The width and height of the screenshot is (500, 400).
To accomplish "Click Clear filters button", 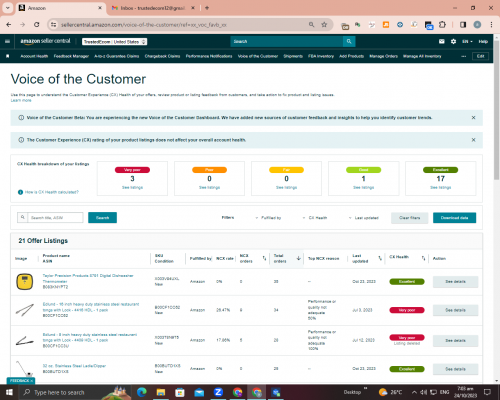I will tap(410, 218).
